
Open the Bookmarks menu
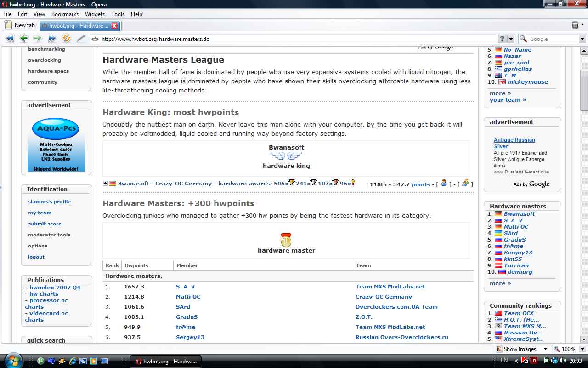click(65, 14)
